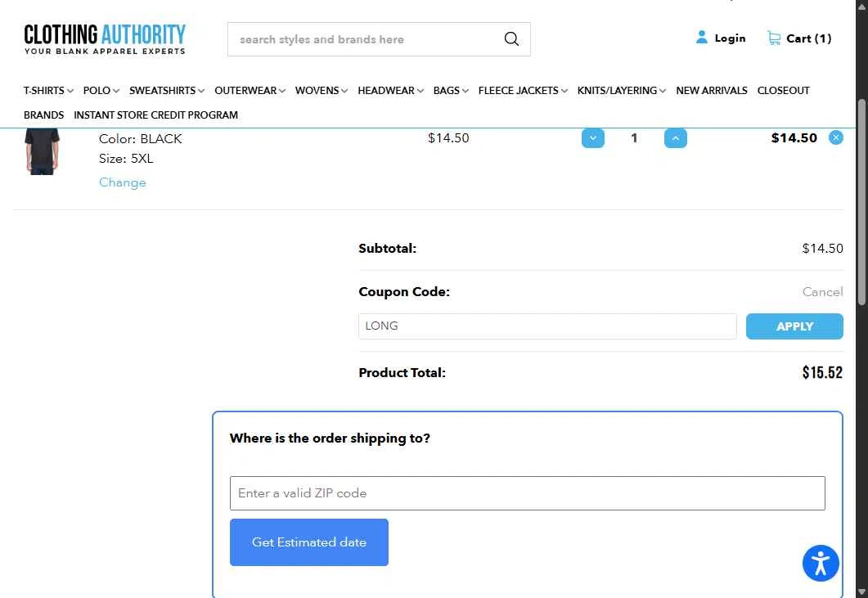Click the black T-shirt product thumbnail
The height and width of the screenshot is (598, 868).
[x=42, y=151]
